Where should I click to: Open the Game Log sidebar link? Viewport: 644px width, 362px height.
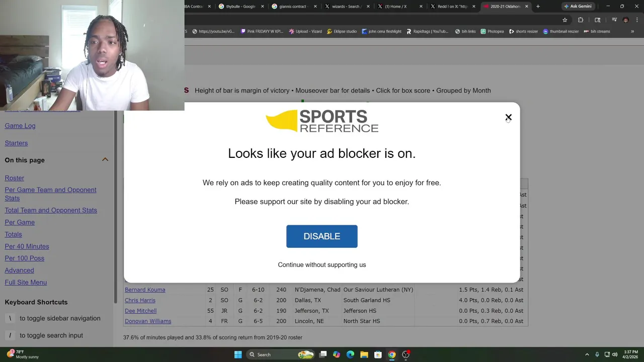click(20, 126)
